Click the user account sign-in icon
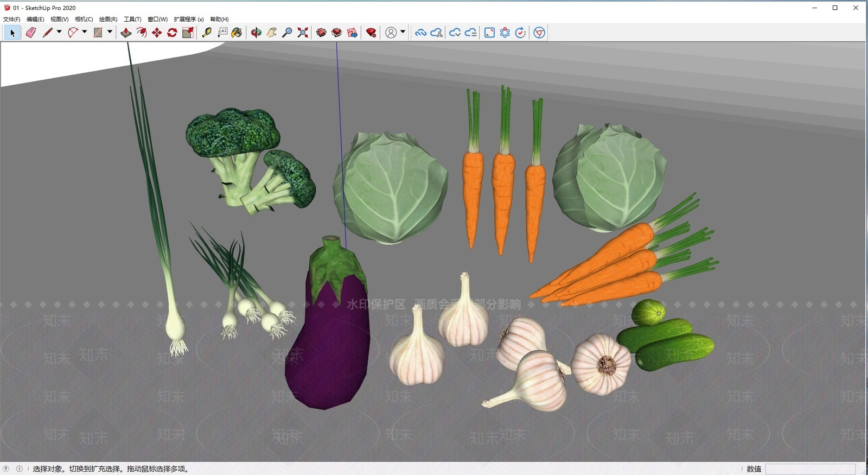This screenshot has width=868, height=475. click(x=391, y=33)
